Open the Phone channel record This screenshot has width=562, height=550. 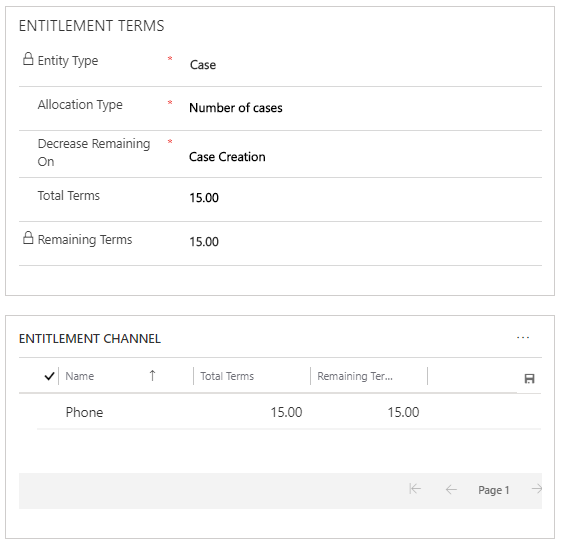(84, 412)
